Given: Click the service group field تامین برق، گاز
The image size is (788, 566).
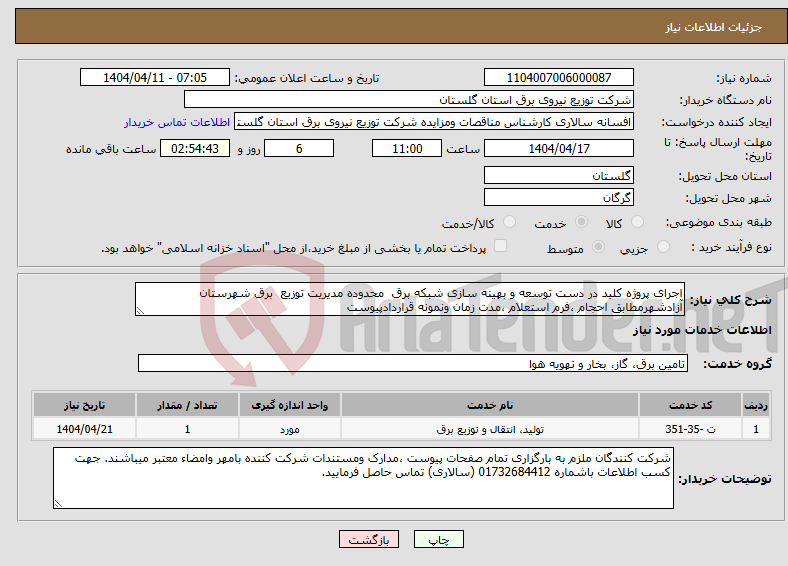Looking at the screenshot, I should click(x=413, y=363).
